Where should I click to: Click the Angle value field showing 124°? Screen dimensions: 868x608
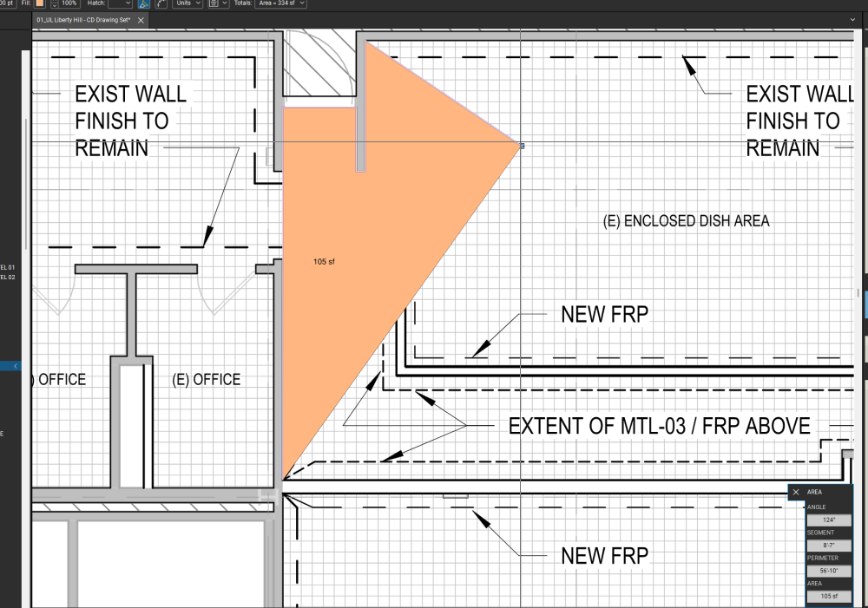tap(829, 520)
